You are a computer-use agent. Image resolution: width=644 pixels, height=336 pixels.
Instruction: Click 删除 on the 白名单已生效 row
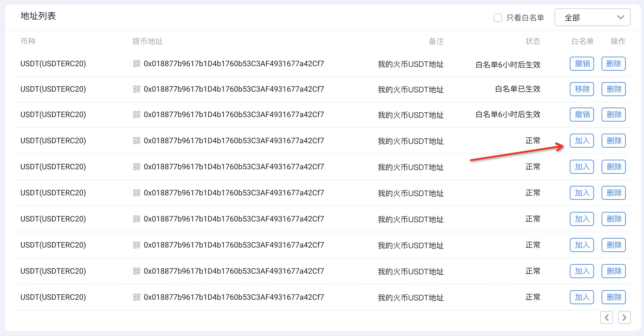pyautogui.click(x=613, y=89)
